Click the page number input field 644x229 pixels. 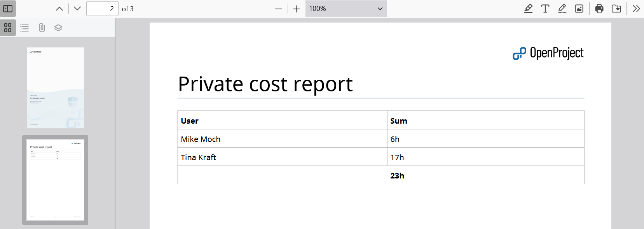click(x=102, y=9)
